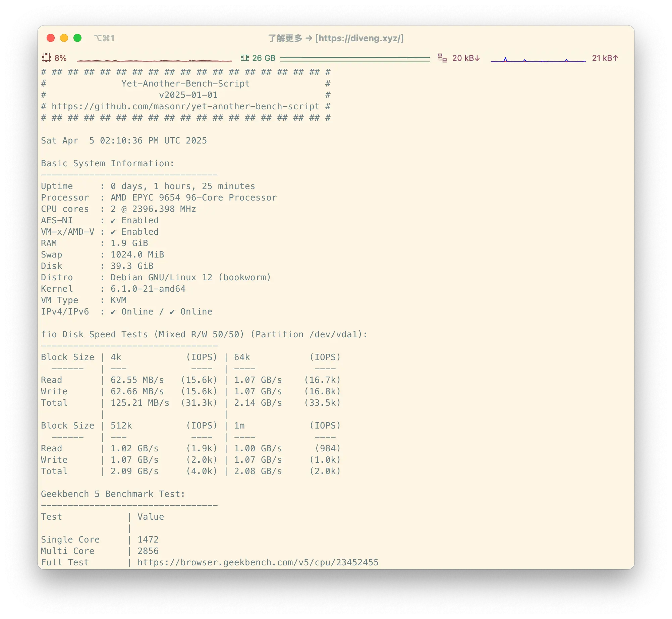Click the Debian GNU/Linux 12 (bookworm) text

click(191, 277)
